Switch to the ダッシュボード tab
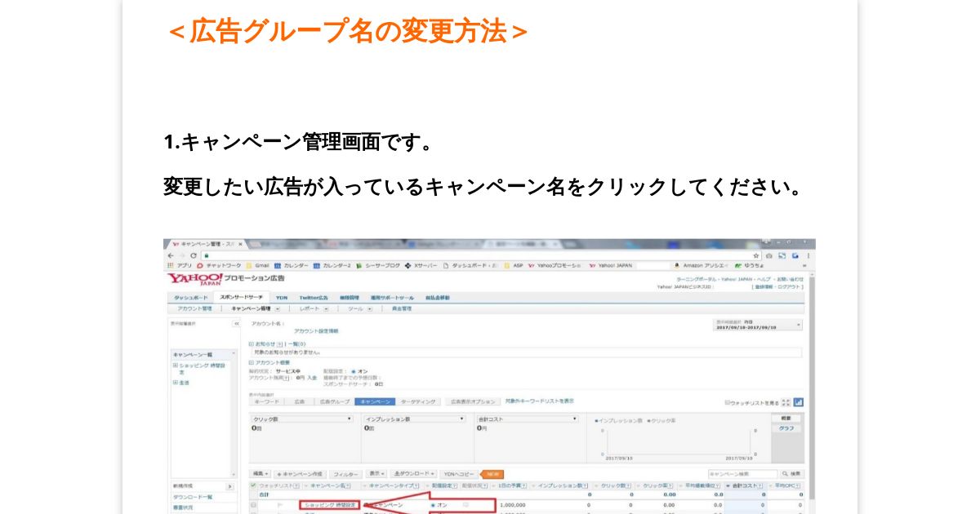This screenshot has width=980, height=514. coord(191,298)
